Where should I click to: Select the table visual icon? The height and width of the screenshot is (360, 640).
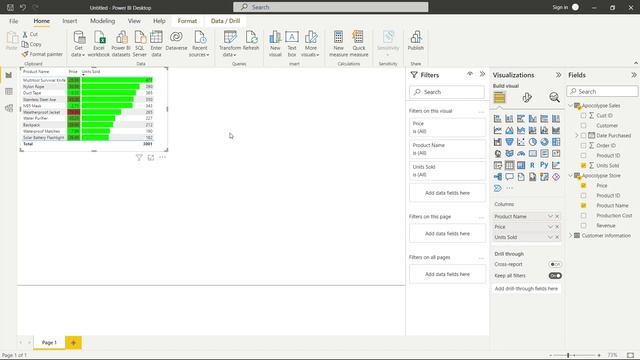point(509,165)
